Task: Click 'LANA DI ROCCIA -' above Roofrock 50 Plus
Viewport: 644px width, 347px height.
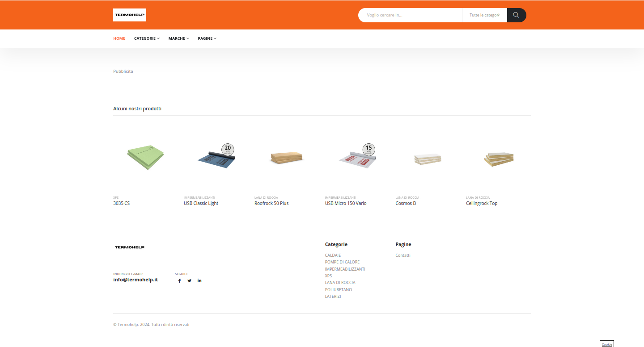Action: tap(267, 197)
